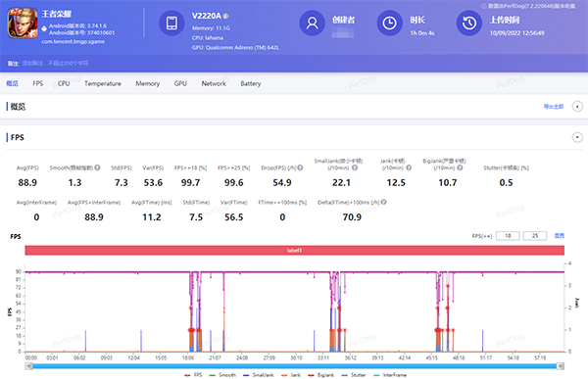Open info icon next to V2220A
Image resolution: width=588 pixels, height=379 pixels.
click(225, 16)
